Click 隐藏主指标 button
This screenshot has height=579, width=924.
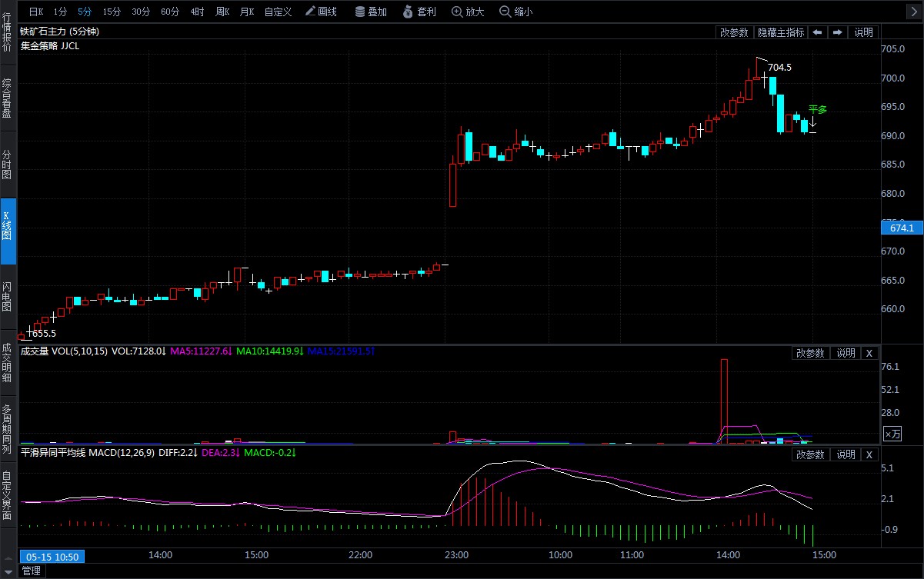tap(781, 32)
